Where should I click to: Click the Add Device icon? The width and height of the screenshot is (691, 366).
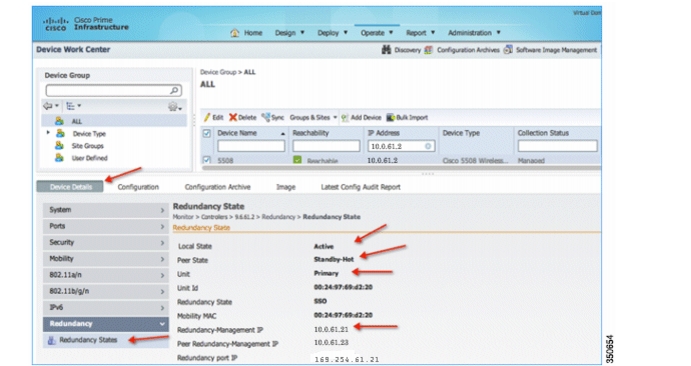pyautogui.click(x=345, y=117)
